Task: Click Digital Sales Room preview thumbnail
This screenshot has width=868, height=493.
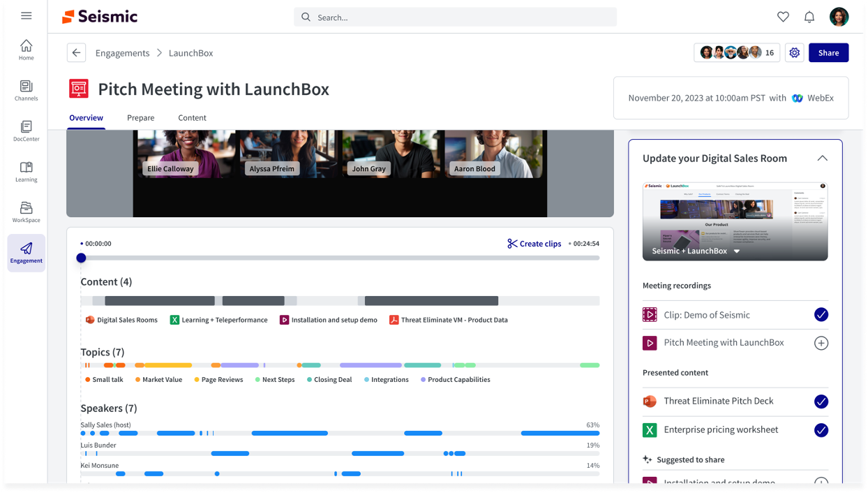Action: (x=735, y=221)
